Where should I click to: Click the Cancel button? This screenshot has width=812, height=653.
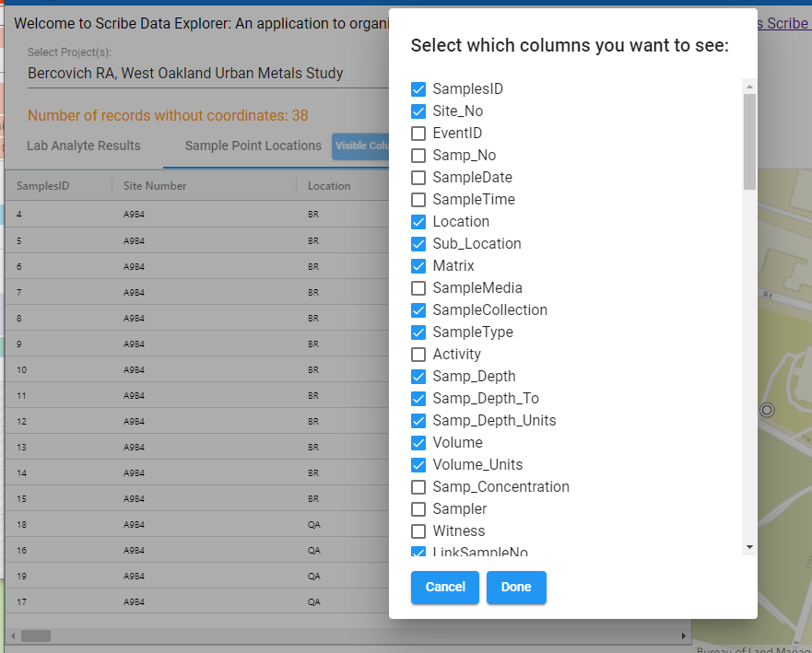tap(445, 588)
